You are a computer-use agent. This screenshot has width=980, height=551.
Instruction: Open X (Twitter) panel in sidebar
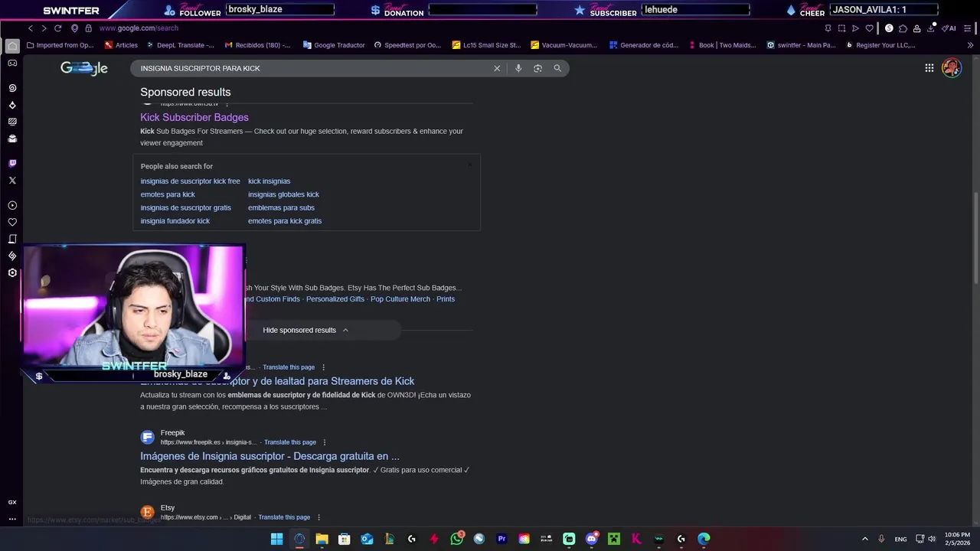coord(12,181)
